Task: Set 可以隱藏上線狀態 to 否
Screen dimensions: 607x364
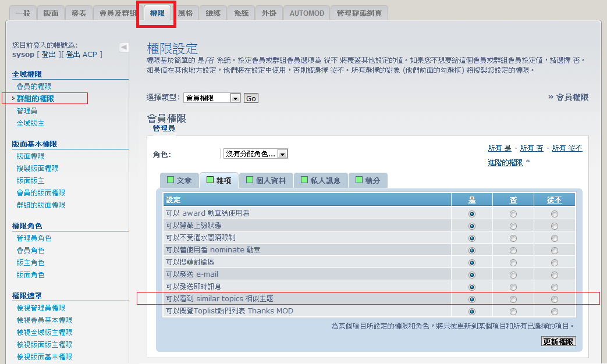Action: click(513, 226)
